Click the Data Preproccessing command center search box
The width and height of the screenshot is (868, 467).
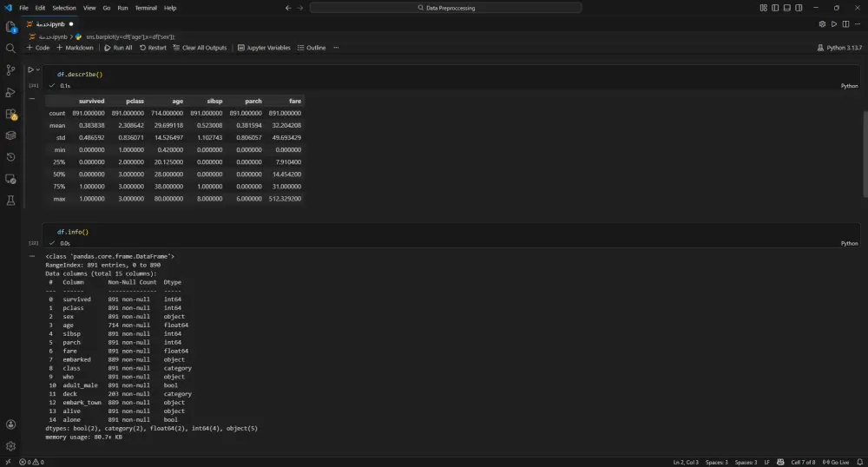point(445,8)
